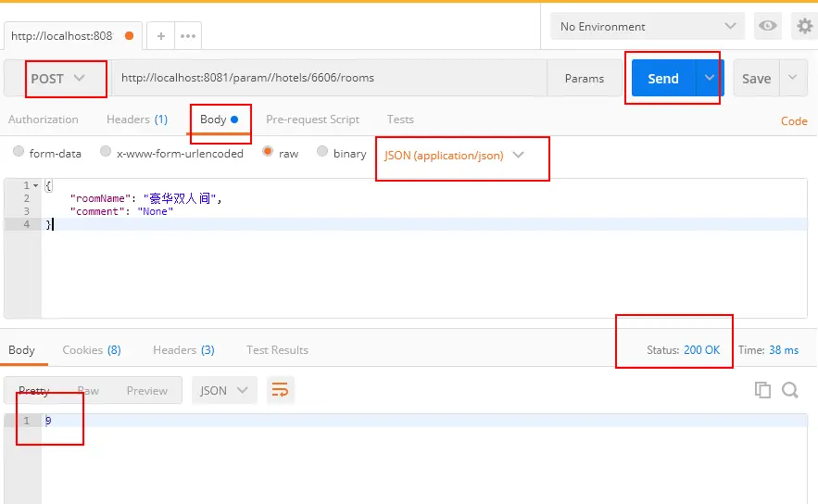Click the environment quick look eye icon
Viewport: 818px width, 504px height.
tap(767, 26)
